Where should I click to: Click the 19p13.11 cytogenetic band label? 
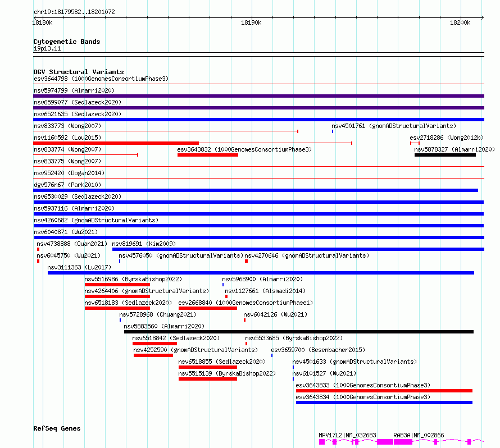pos(47,48)
